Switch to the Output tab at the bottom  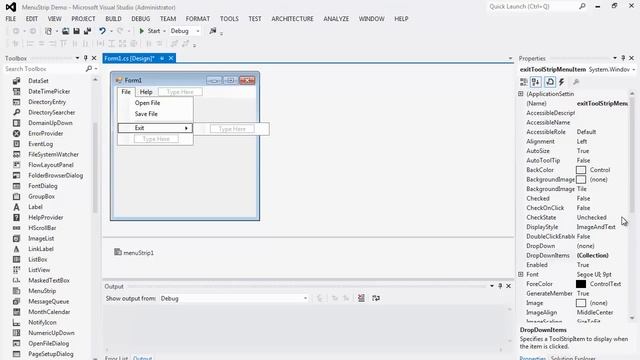[142, 358]
